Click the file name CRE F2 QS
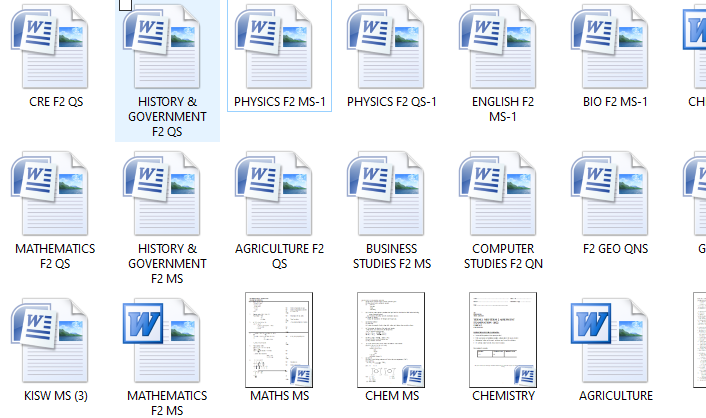This screenshot has width=706, height=418. click(x=56, y=102)
